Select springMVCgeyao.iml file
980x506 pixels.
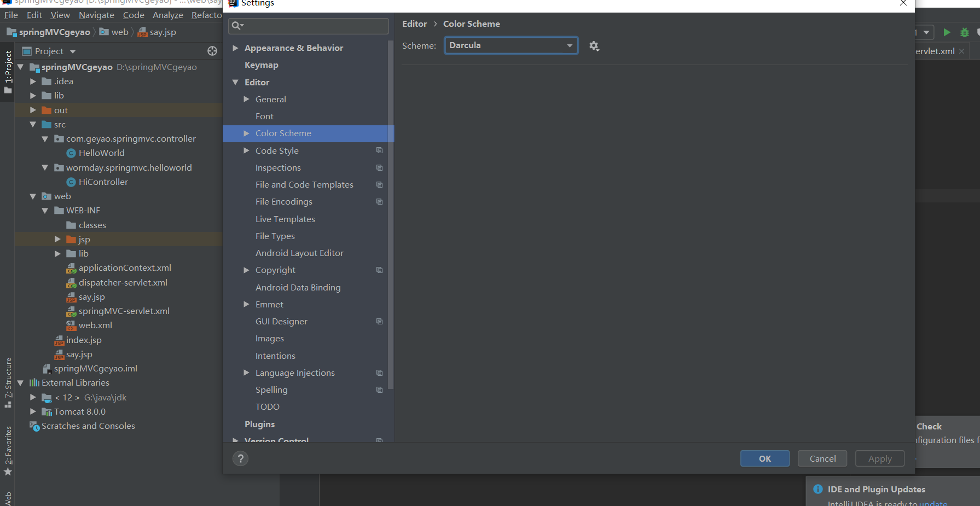click(96, 368)
